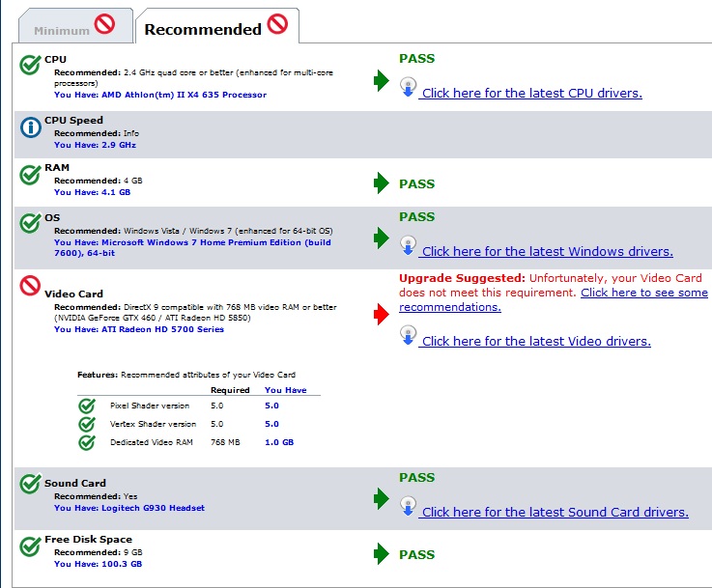
Task: Click the red arrow for Video Card result
Action: point(382,315)
